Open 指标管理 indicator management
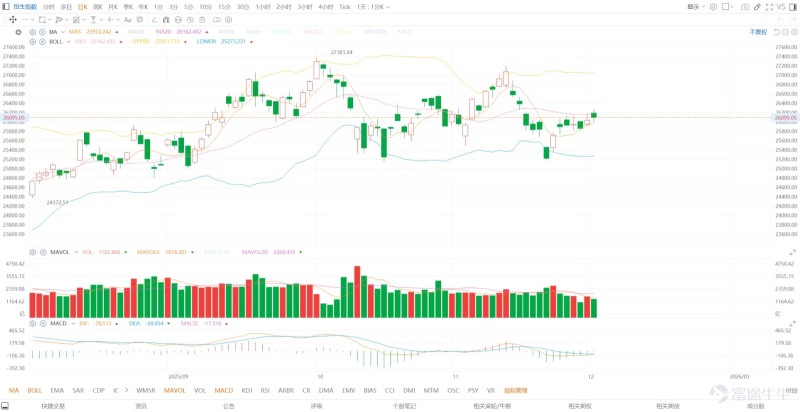 pyautogui.click(x=516, y=391)
